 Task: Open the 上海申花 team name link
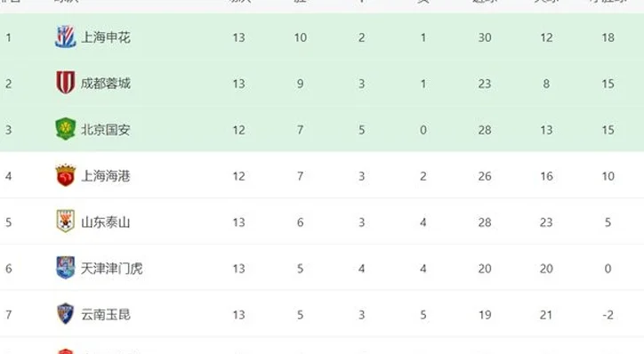[106, 37]
